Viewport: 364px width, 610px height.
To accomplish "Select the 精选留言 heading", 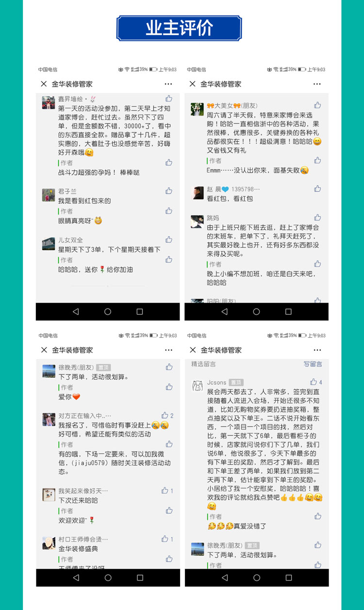I will [203, 364].
